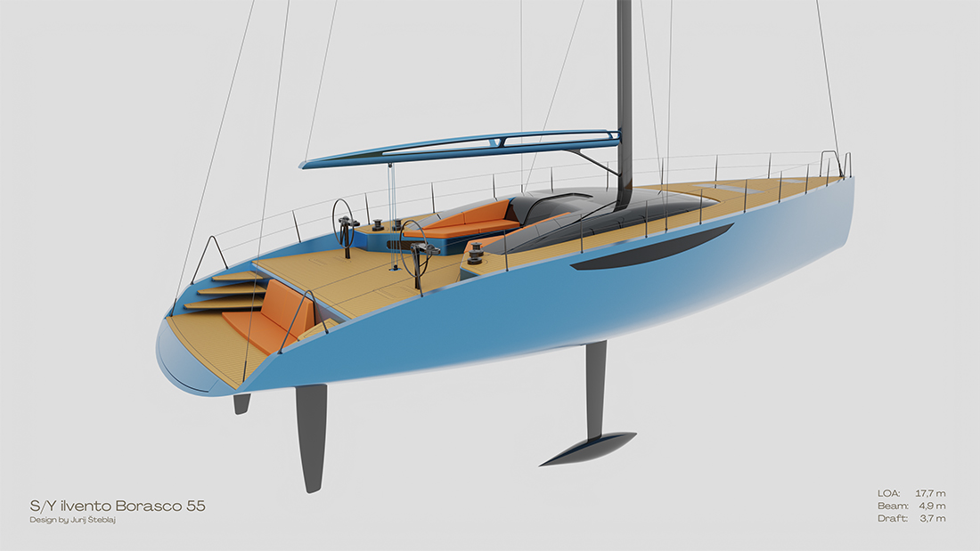Click the "Design by Jurij Šteblaj" credit line
Viewport: 980px width, 551px height.
72,520
